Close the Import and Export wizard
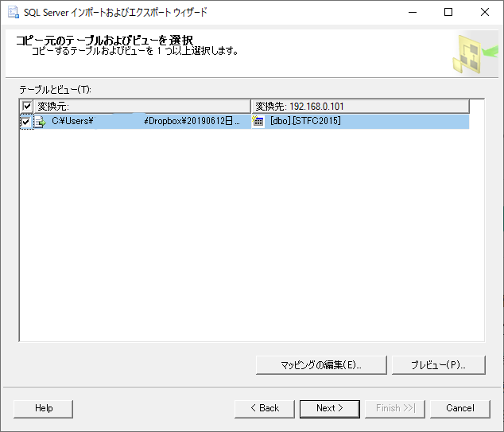Screen dimensions: 504x432 coord(485,13)
